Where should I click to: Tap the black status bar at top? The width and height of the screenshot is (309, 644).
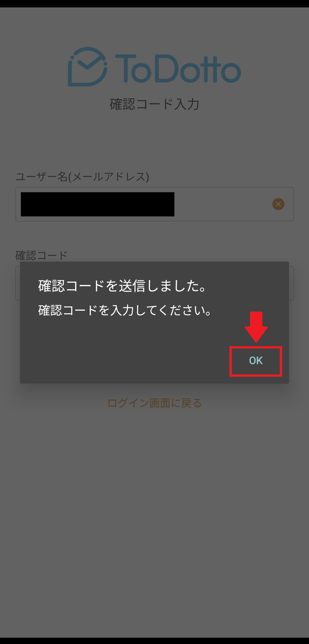click(x=154, y=4)
